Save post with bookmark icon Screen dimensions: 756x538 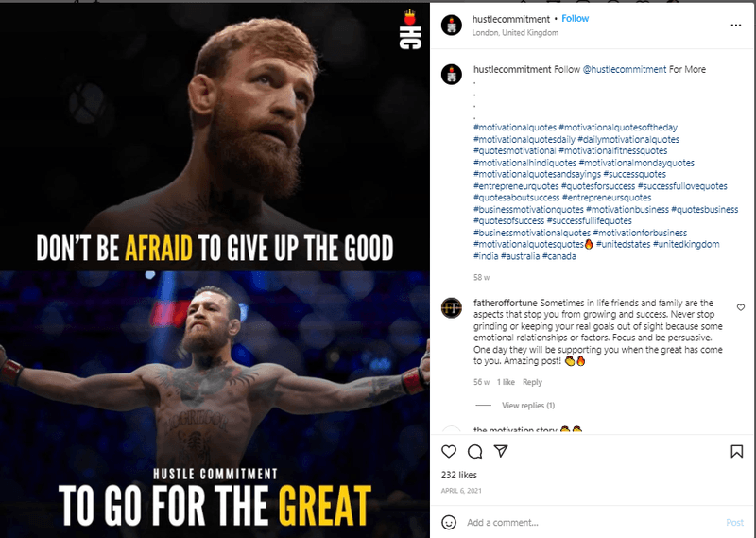(736, 452)
